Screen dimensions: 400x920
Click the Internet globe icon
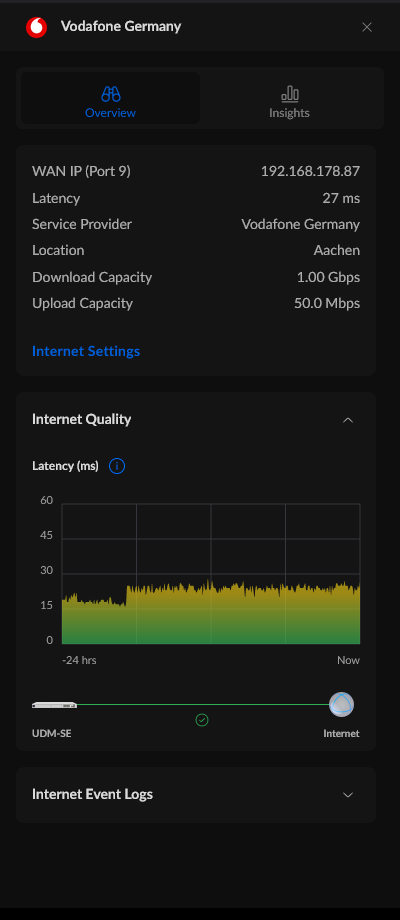(341, 704)
